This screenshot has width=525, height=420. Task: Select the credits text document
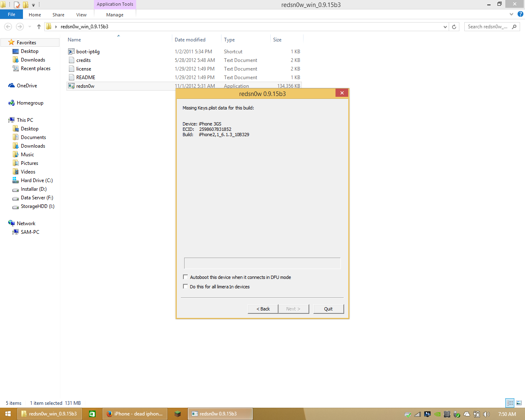pos(83,60)
